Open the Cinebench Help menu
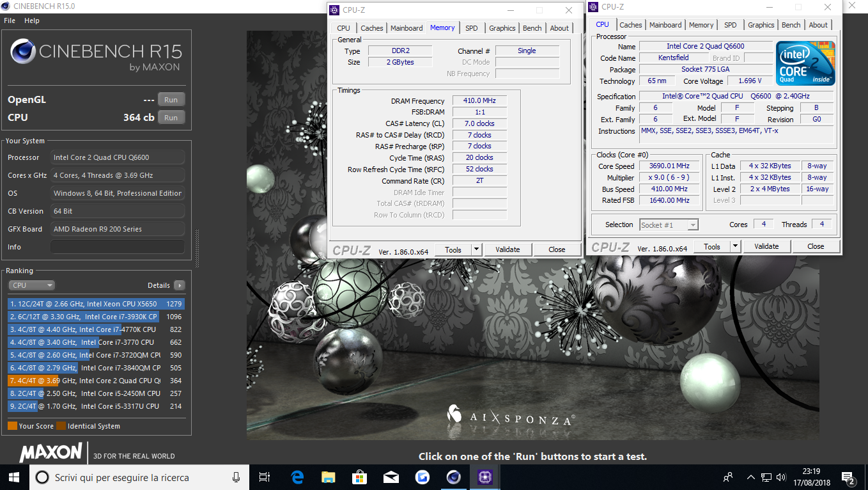 pos(32,20)
